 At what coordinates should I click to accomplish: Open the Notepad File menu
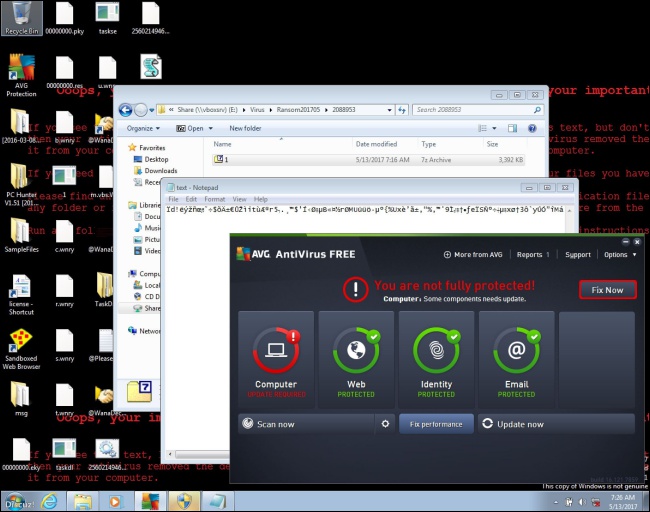tap(173, 199)
